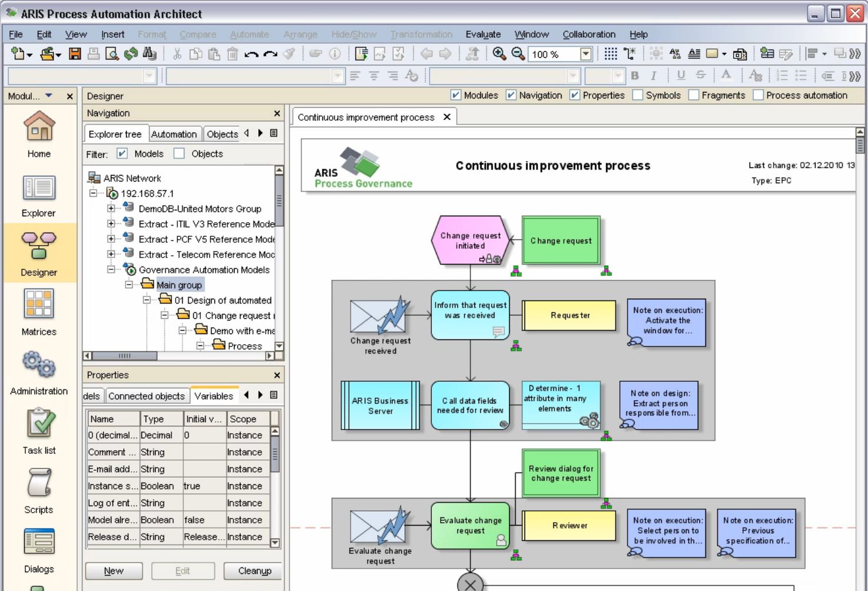Viewport: 868px width, 591px height.
Task: Close the Properties panel with X
Action: (x=277, y=375)
